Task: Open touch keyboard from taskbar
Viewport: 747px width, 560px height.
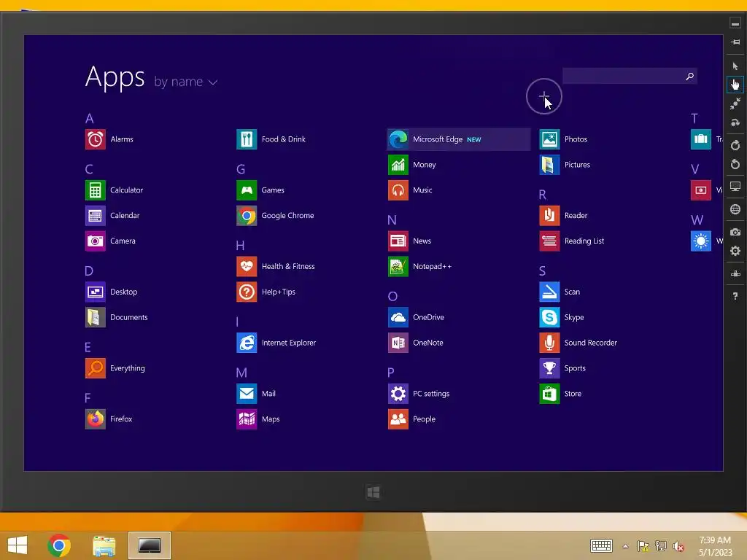Action: point(601,546)
